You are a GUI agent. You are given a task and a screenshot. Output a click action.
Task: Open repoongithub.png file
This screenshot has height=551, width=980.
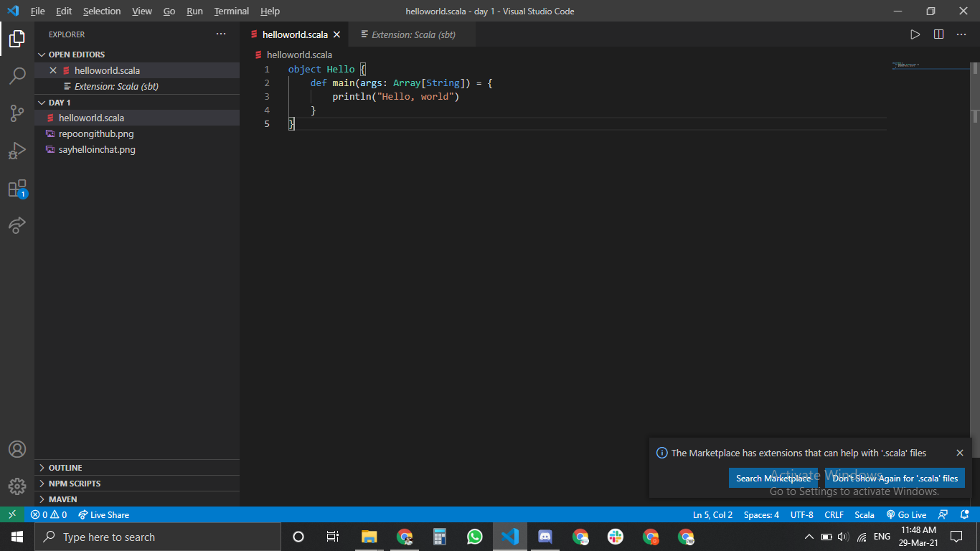click(137, 133)
